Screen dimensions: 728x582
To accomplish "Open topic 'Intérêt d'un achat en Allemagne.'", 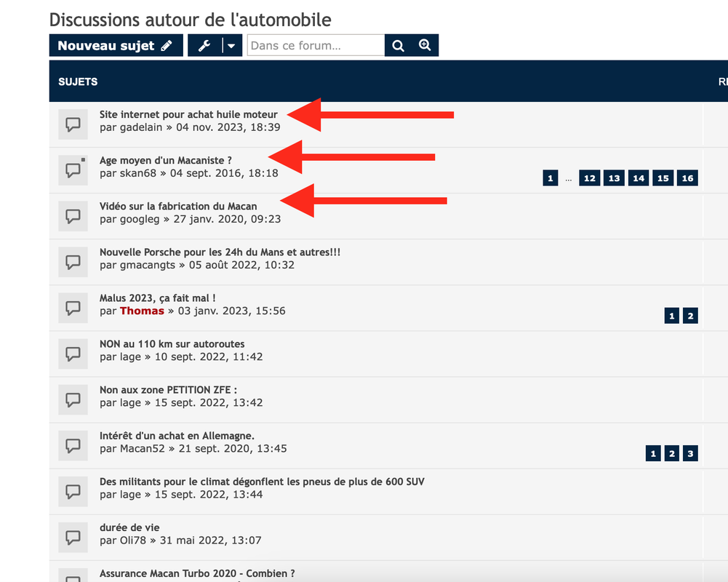I will tap(177, 436).
